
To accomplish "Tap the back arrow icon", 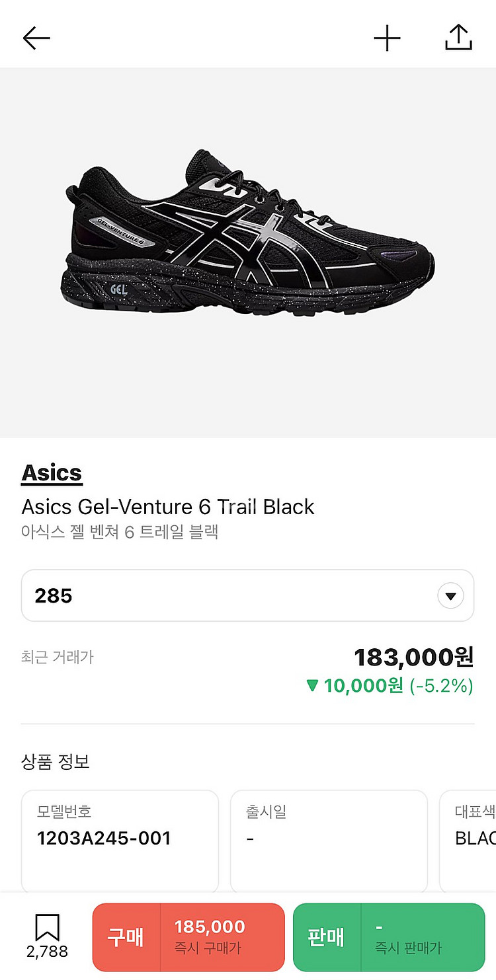I will click(x=36, y=38).
